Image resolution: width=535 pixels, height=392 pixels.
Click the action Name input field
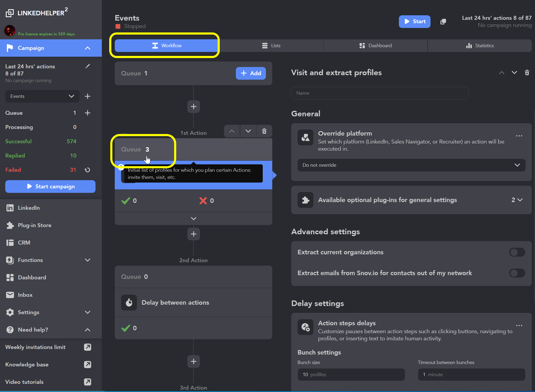[x=380, y=93]
